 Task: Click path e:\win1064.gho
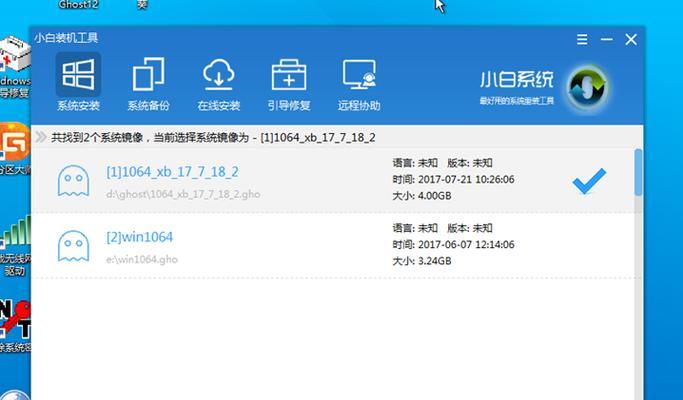tap(142, 259)
